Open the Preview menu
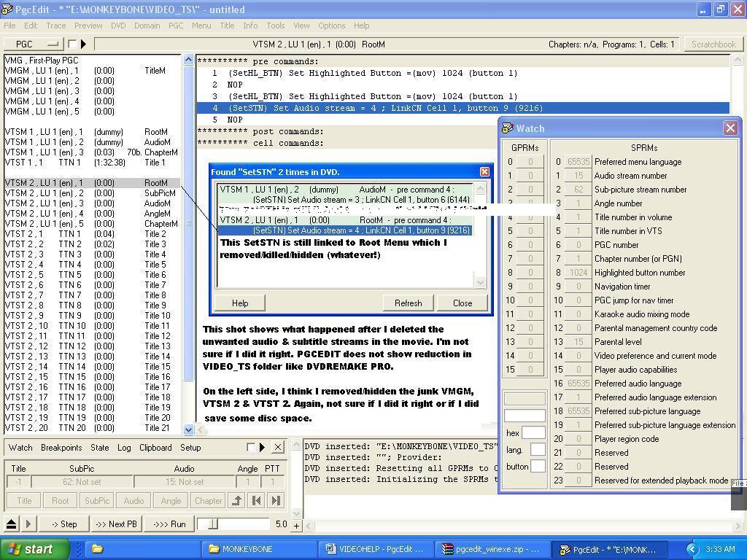The height and width of the screenshot is (560, 747). coord(88,26)
